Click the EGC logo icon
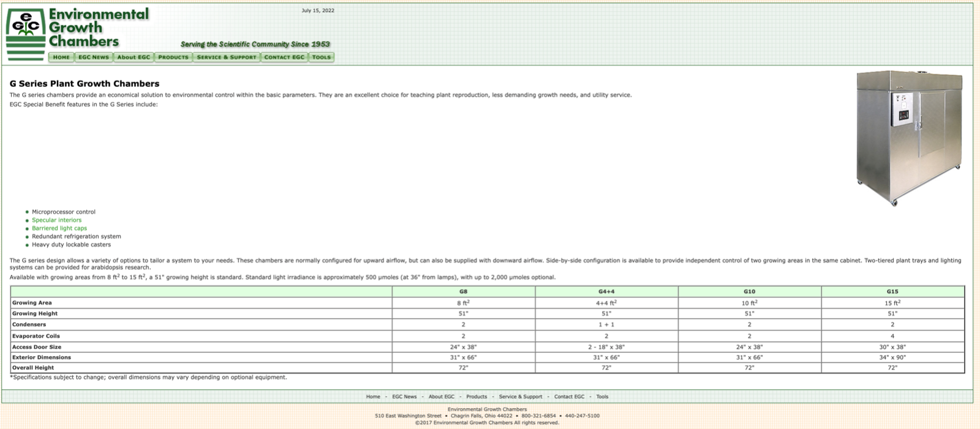The width and height of the screenshot is (980, 429). (x=26, y=34)
